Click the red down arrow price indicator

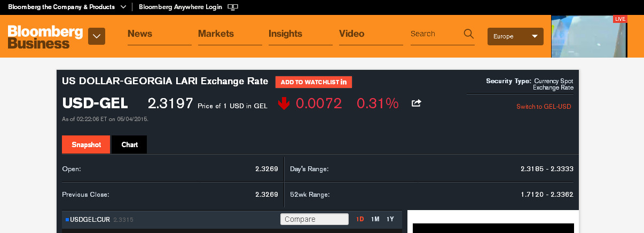pyautogui.click(x=284, y=103)
